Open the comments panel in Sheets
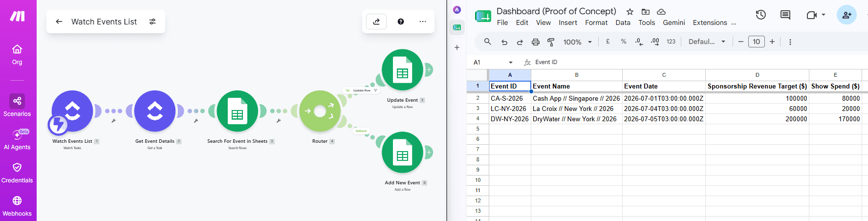 785,15
